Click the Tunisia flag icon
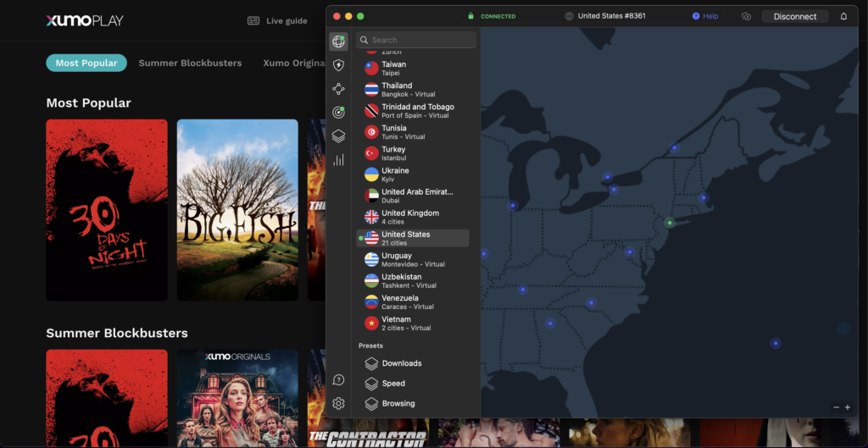Screen dimensions: 868x448 coord(371,131)
